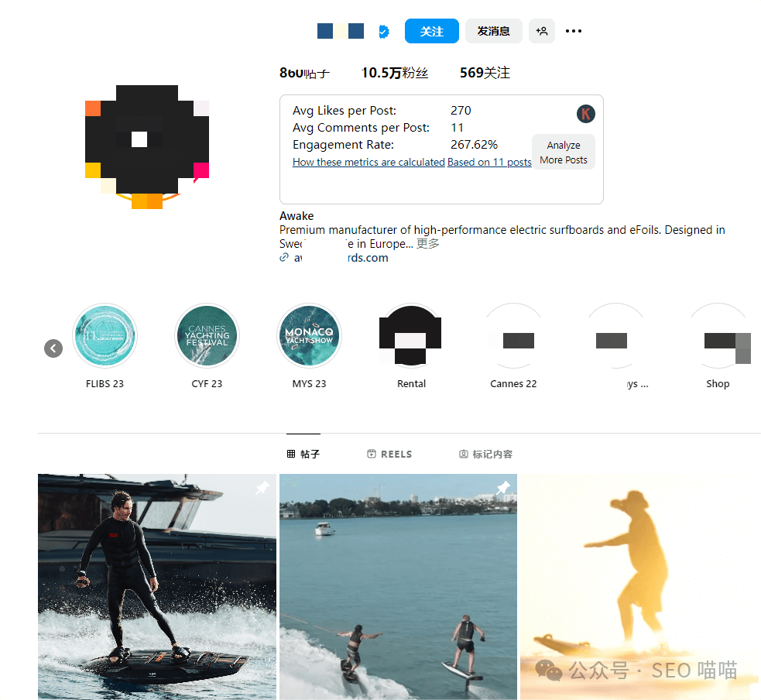The image size is (761, 700).
Task: Click the 发消息 message button
Action: [494, 31]
